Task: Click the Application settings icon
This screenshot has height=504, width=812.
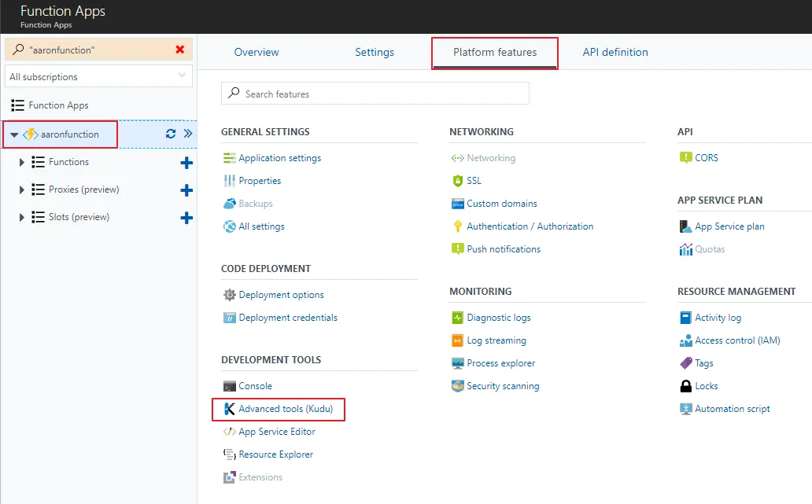Action: [x=230, y=158]
